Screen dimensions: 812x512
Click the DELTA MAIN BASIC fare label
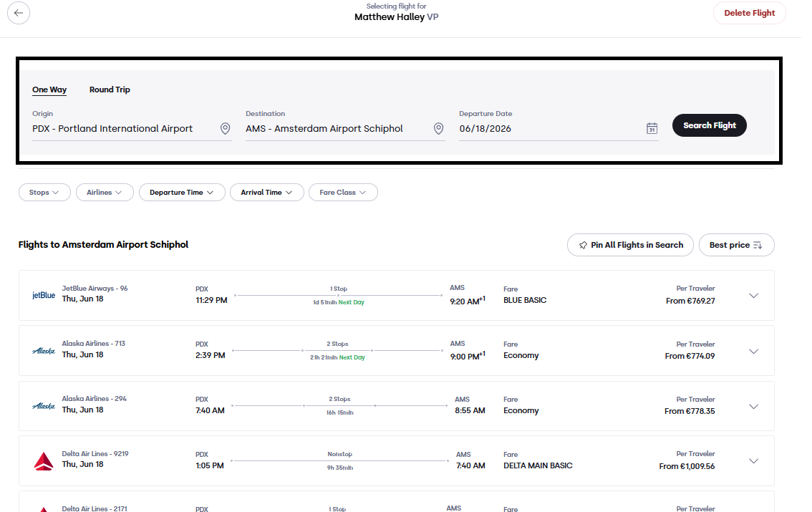tap(538, 465)
